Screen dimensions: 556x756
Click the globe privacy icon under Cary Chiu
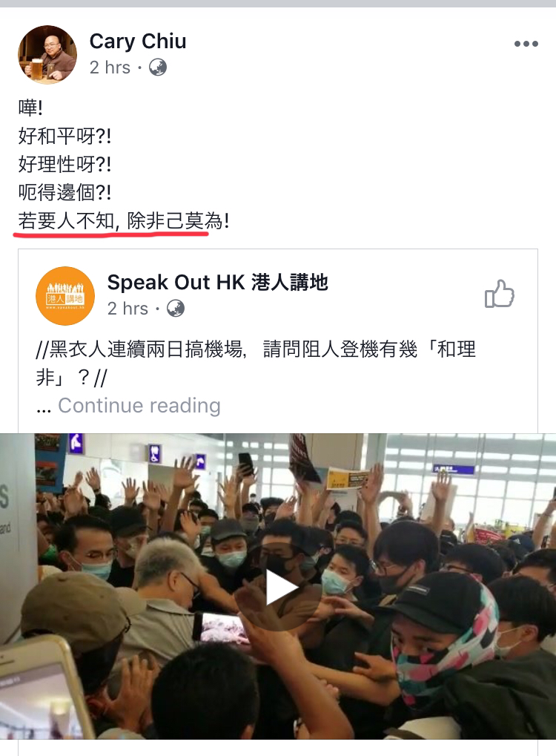click(158, 67)
